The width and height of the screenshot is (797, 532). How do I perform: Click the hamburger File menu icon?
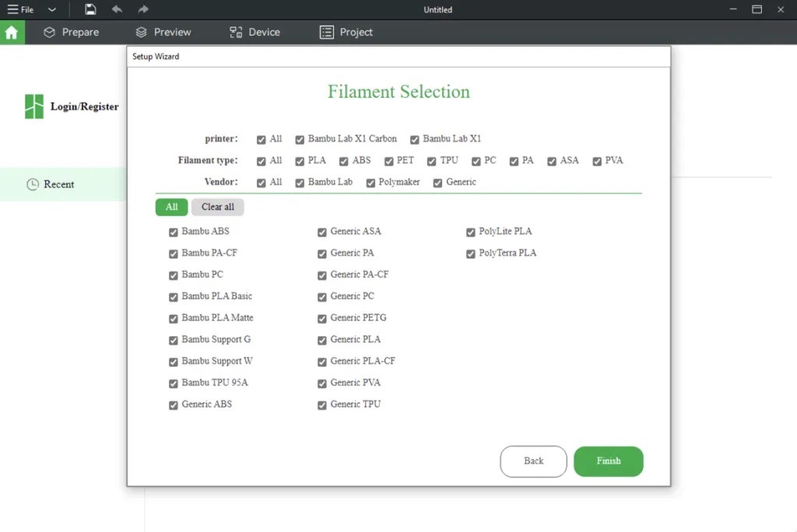click(12, 9)
